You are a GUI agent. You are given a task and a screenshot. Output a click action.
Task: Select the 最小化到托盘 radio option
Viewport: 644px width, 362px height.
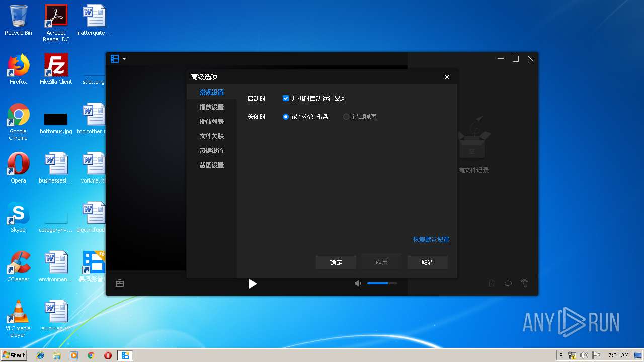click(286, 117)
